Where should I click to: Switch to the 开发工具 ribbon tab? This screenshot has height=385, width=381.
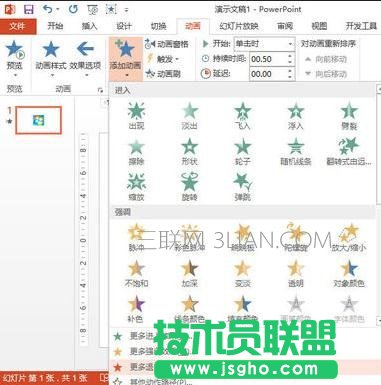361,26
